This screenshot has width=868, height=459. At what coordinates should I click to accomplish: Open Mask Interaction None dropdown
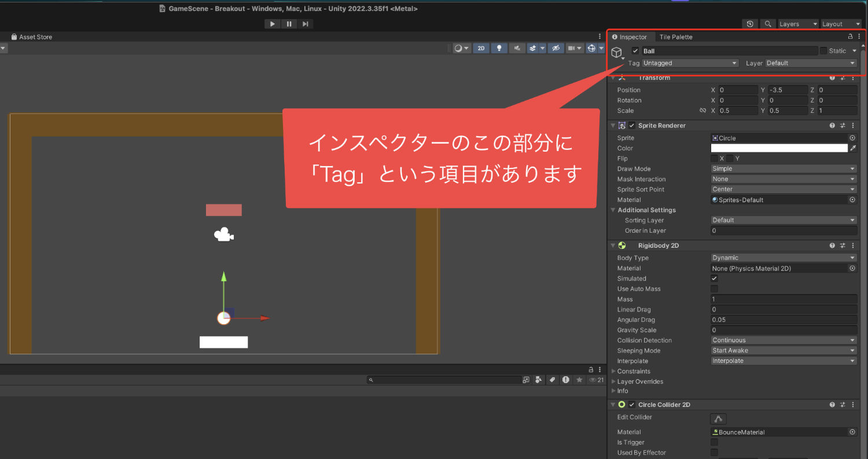tap(784, 179)
